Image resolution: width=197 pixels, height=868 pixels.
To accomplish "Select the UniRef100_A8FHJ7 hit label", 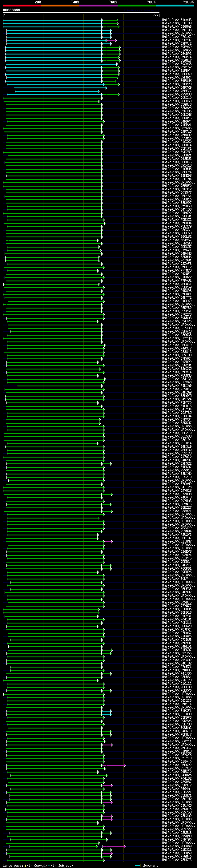I will click(x=177, y=734).
